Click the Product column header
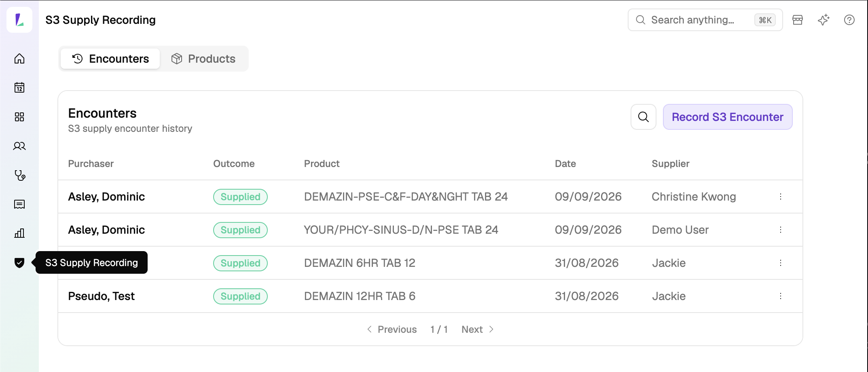This screenshot has height=372, width=868. coord(322,164)
